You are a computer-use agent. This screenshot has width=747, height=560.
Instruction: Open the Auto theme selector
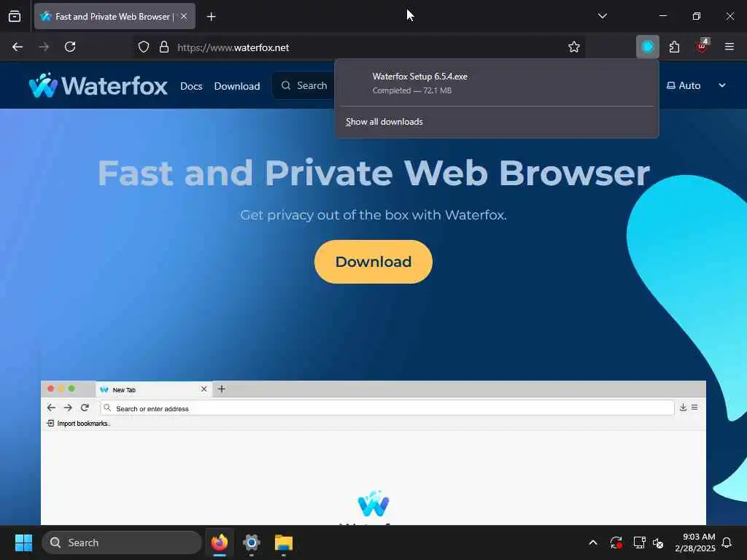(x=683, y=86)
